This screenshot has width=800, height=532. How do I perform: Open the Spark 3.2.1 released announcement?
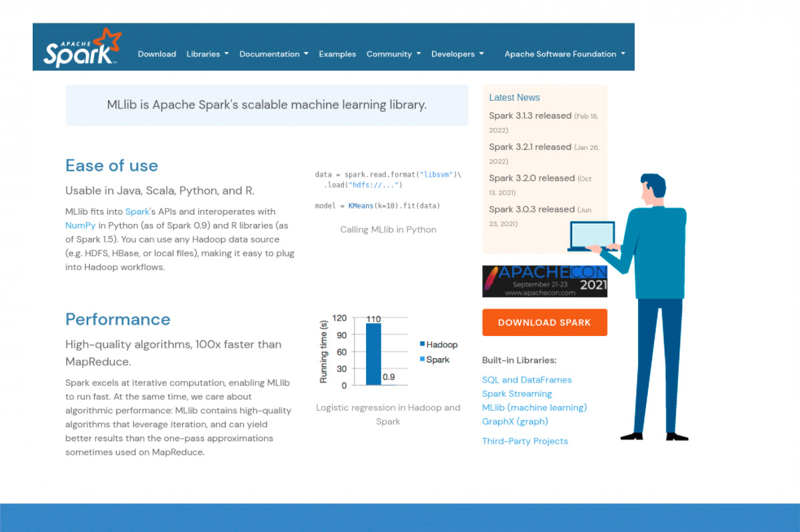529,147
